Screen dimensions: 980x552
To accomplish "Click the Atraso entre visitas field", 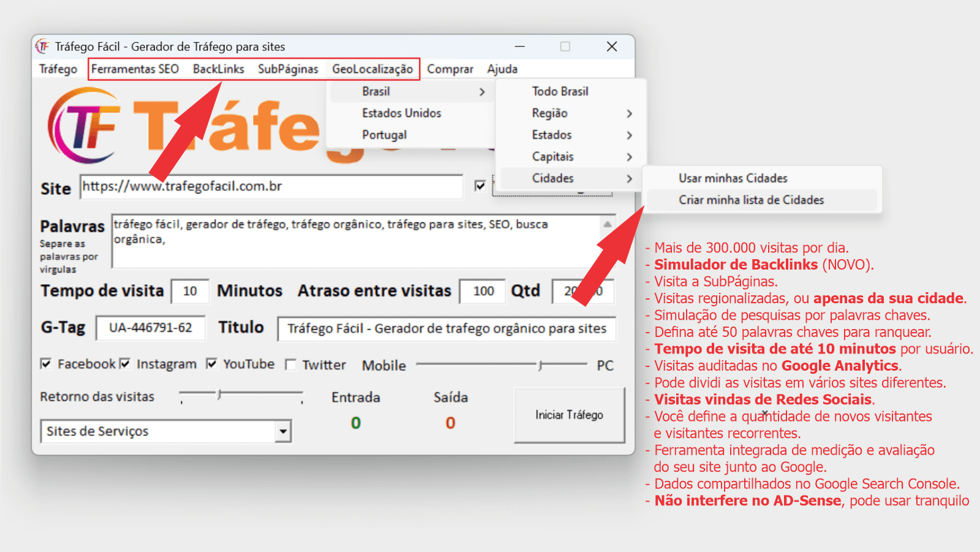I will (483, 291).
